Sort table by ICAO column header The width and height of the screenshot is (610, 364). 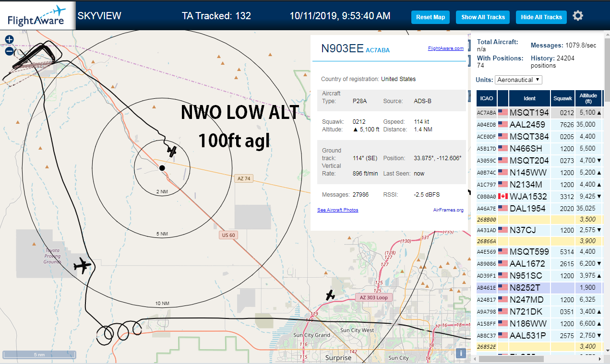487,98
